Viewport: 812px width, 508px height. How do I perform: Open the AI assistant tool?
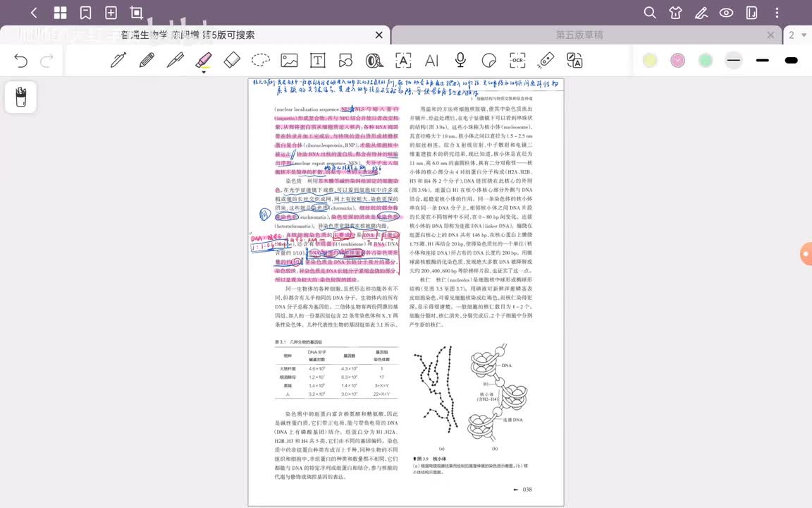[x=431, y=60]
